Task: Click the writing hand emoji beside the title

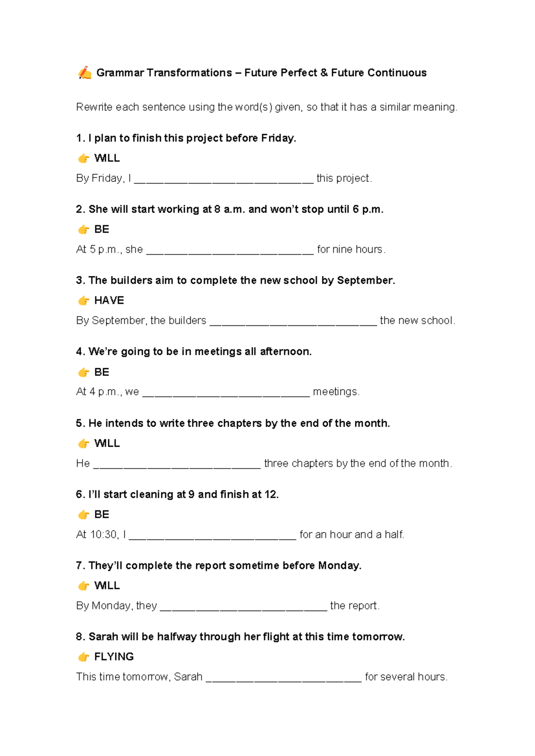Action: point(85,73)
